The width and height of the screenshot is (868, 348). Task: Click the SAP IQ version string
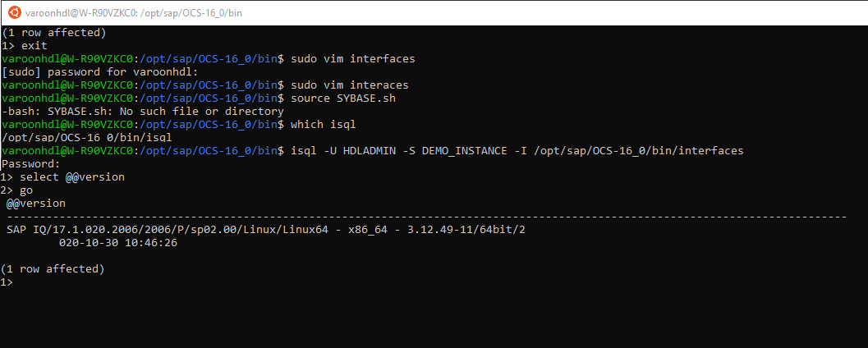click(x=265, y=229)
